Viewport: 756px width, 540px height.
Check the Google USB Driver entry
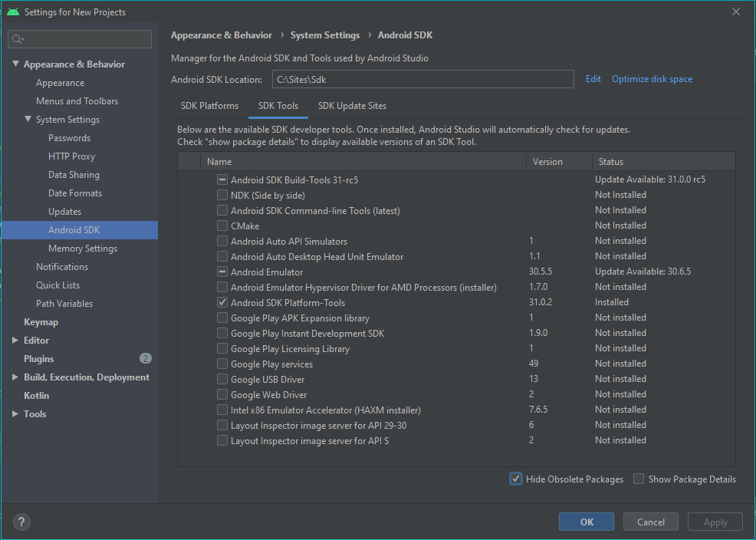tap(222, 378)
